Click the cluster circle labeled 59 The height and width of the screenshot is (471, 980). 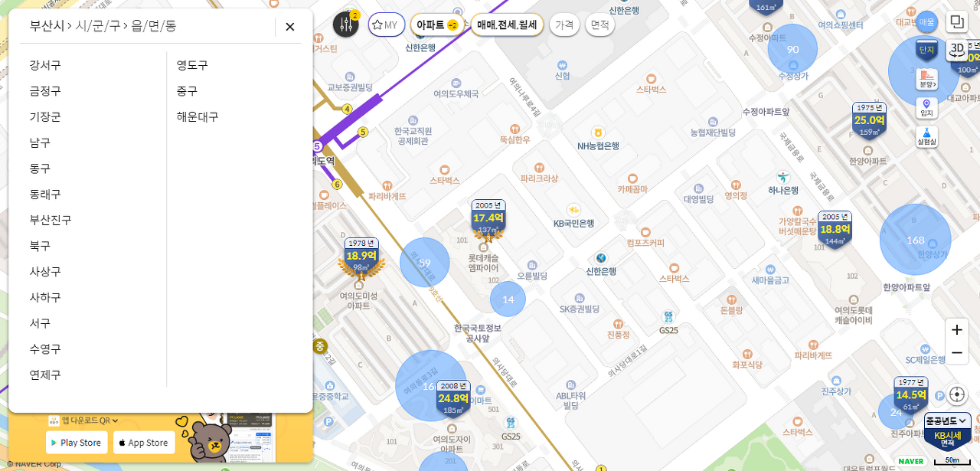click(425, 263)
